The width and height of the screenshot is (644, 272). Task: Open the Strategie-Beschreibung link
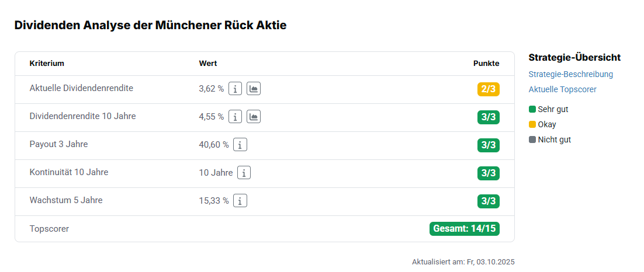pyautogui.click(x=570, y=74)
